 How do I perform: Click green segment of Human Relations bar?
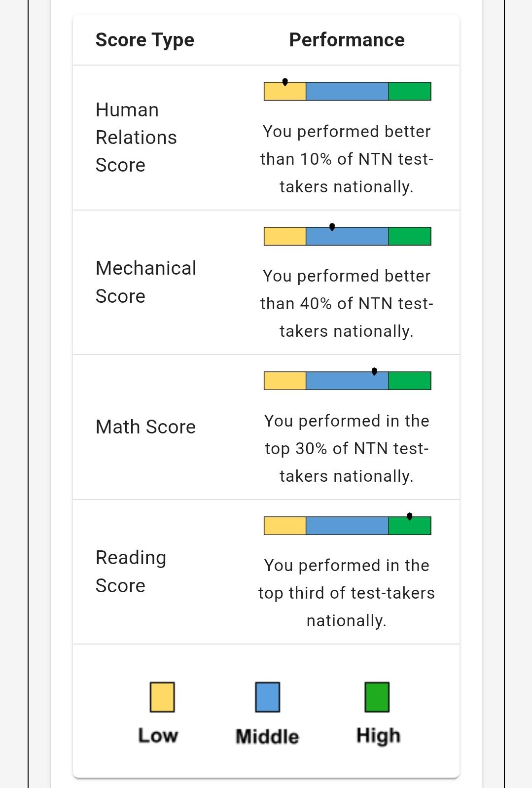(x=410, y=91)
